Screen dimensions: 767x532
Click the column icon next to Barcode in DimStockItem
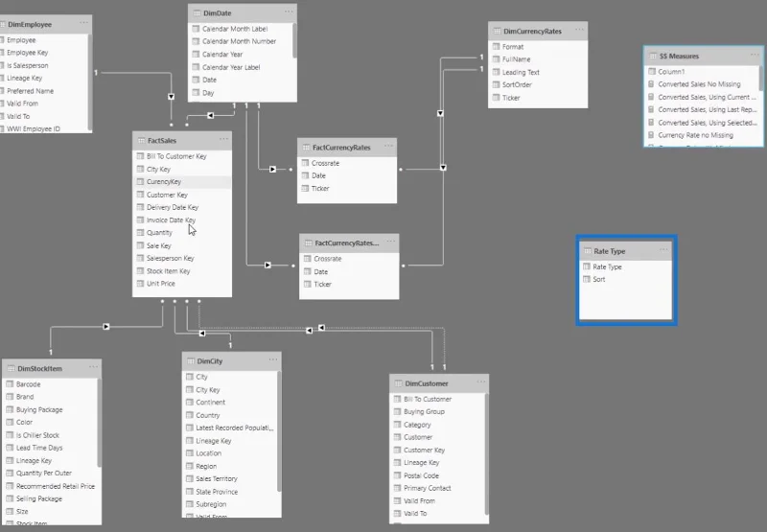point(10,383)
